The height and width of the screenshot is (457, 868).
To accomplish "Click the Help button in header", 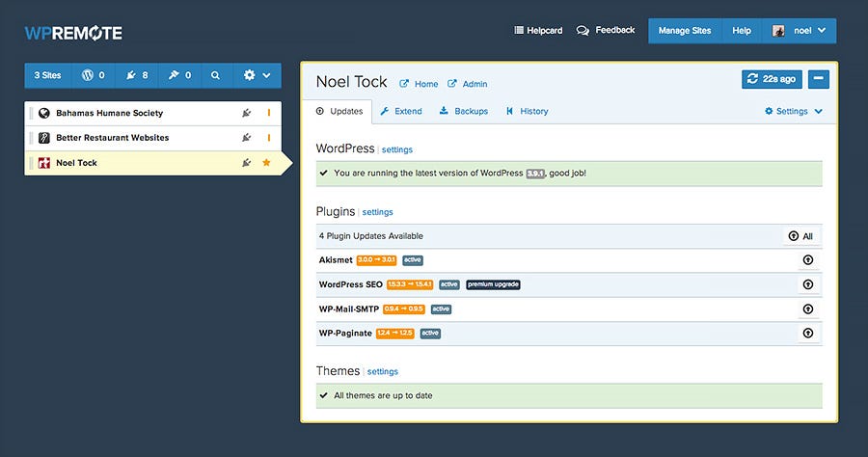I will (742, 31).
